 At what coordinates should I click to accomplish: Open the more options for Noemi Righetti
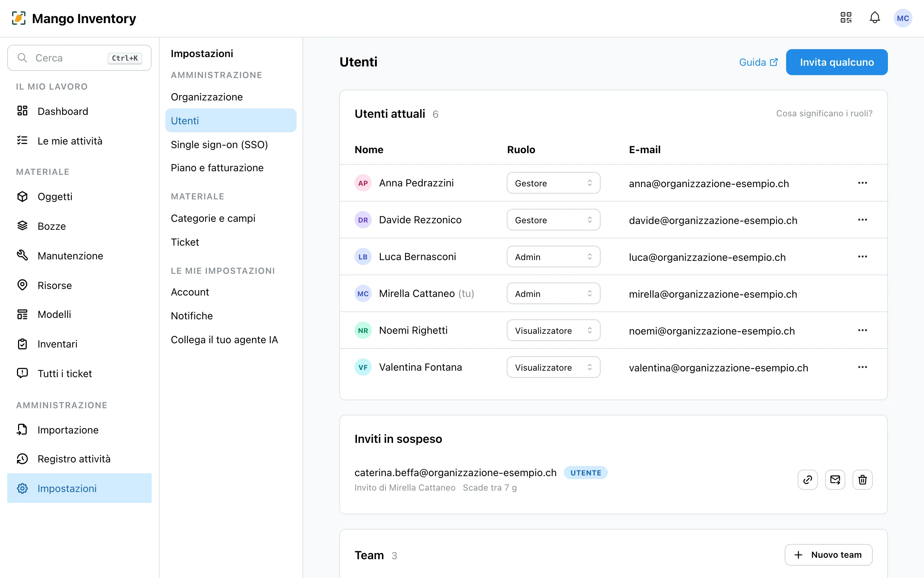863,330
